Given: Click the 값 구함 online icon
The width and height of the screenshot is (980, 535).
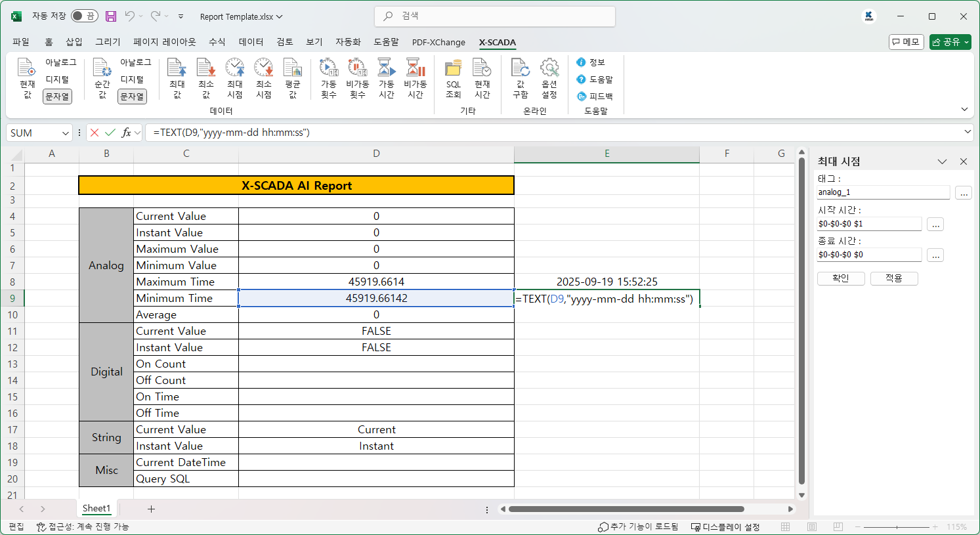Looking at the screenshot, I should coord(521,68).
